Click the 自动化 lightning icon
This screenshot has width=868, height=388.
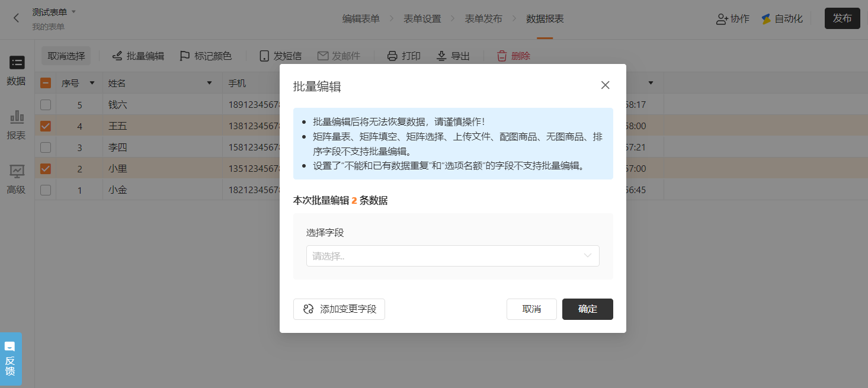pyautogui.click(x=766, y=19)
